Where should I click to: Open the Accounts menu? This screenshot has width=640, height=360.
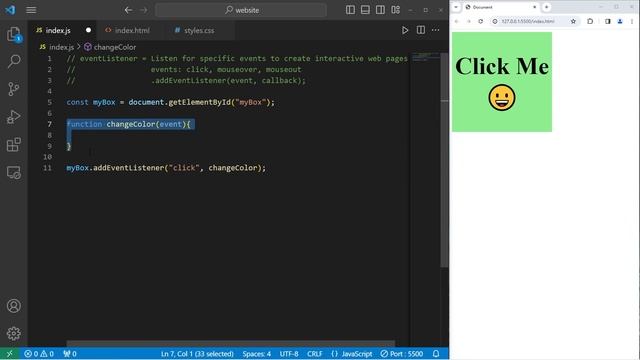(13, 306)
